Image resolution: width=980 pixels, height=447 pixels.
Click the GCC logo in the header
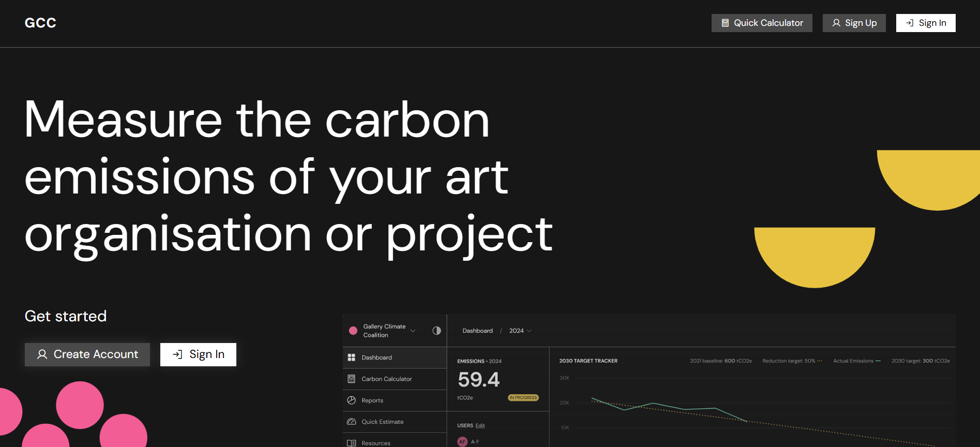tap(40, 23)
